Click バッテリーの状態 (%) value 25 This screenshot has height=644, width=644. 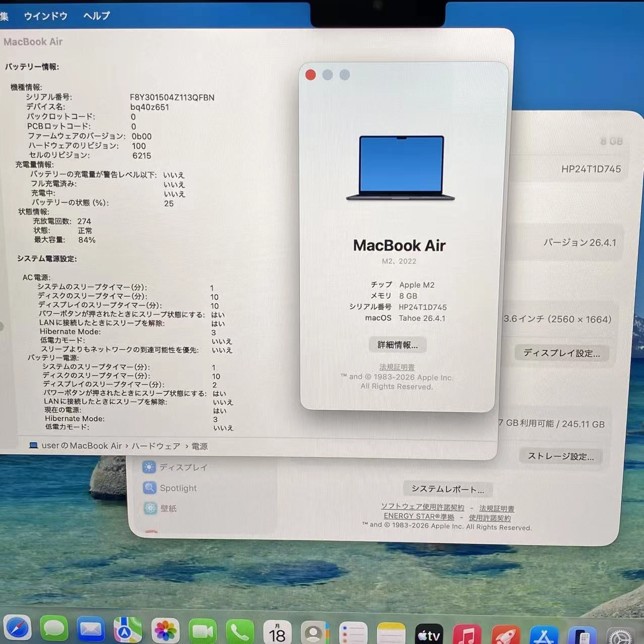(169, 203)
